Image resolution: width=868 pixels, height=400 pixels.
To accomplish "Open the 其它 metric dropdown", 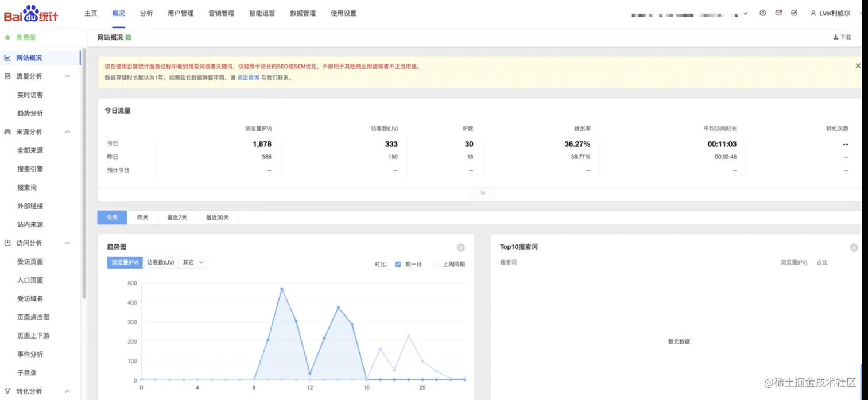I will [x=192, y=263].
